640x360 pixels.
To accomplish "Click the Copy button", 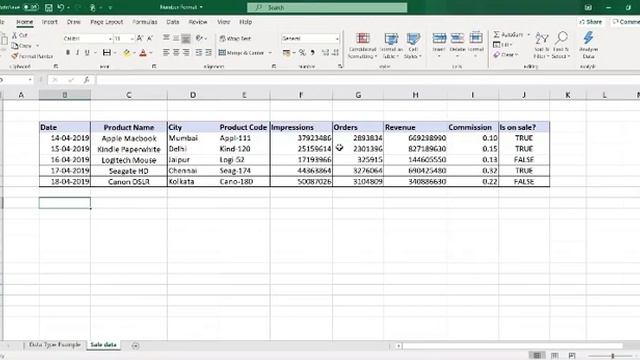I will [22, 46].
